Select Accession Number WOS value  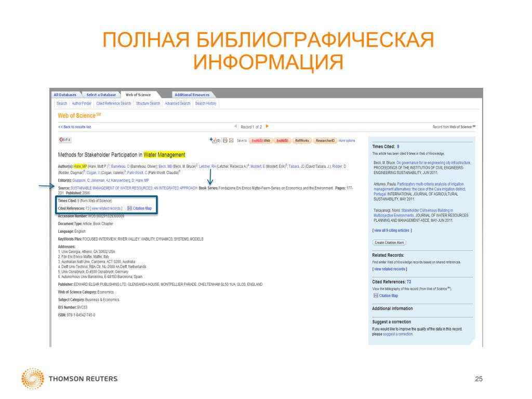(106, 216)
